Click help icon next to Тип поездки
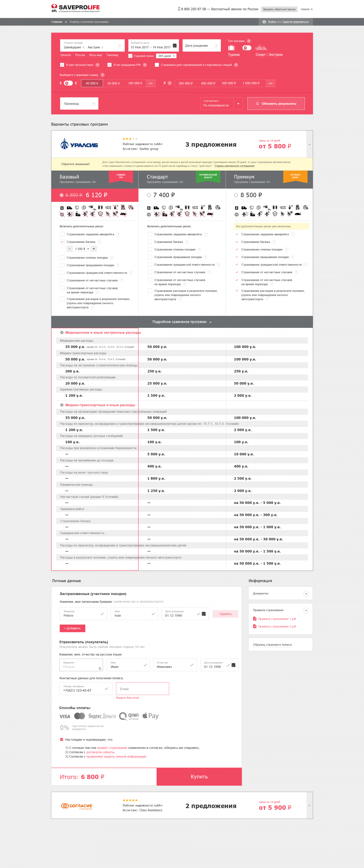This screenshot has width=364, height=868. coord(248,41)
